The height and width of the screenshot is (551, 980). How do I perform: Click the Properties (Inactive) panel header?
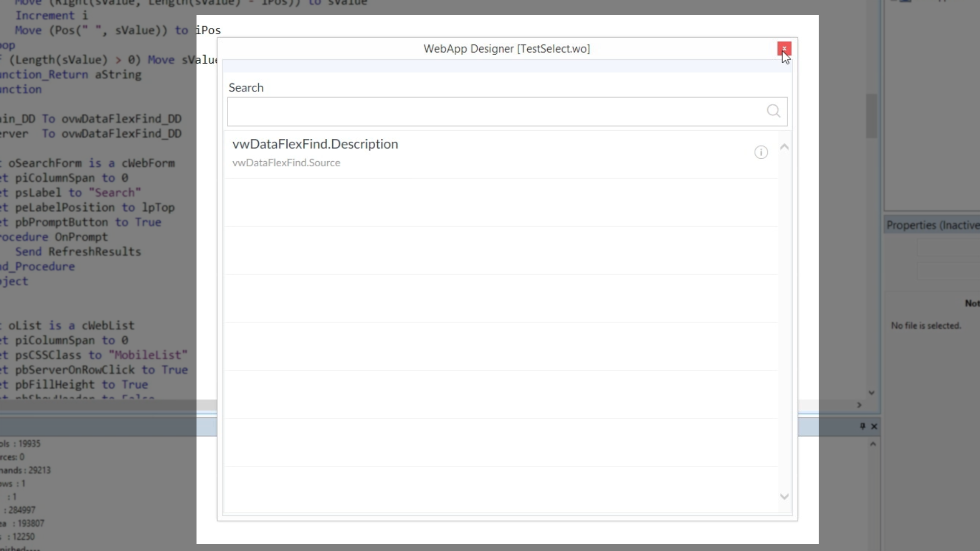pos(932,225)
